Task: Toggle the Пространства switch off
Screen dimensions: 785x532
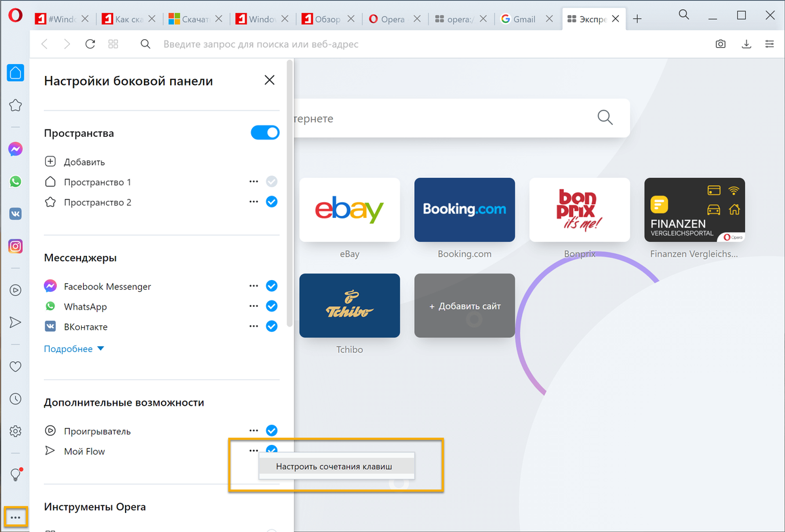Action: (x=265, y=133)
